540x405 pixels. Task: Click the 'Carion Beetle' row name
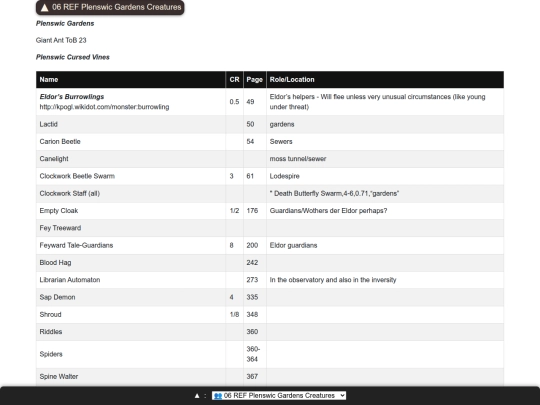tap(60, 142)
